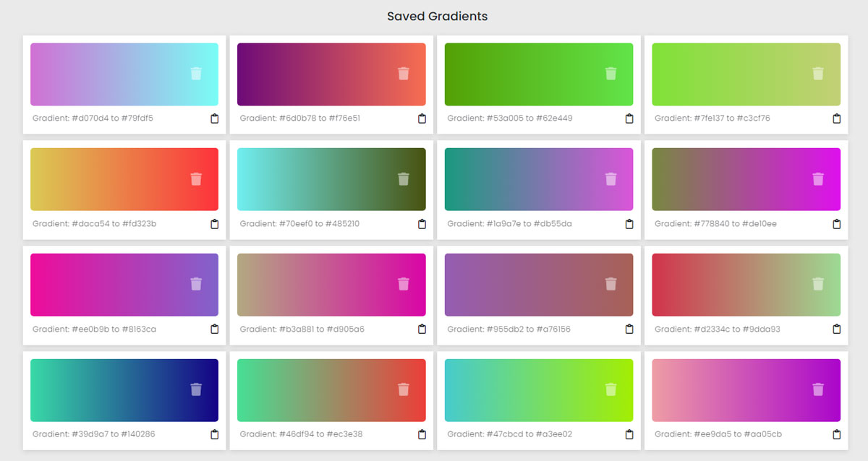Click the trash icon on the #6d0b78 gradient
This screenshot has width=868, height=461.
tap(403, 74)
